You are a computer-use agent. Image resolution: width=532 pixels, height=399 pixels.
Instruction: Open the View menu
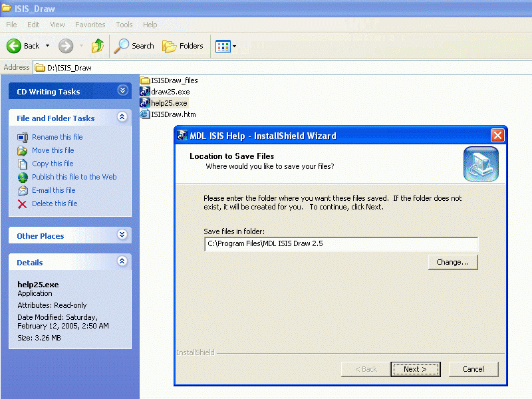pos(57,25)
